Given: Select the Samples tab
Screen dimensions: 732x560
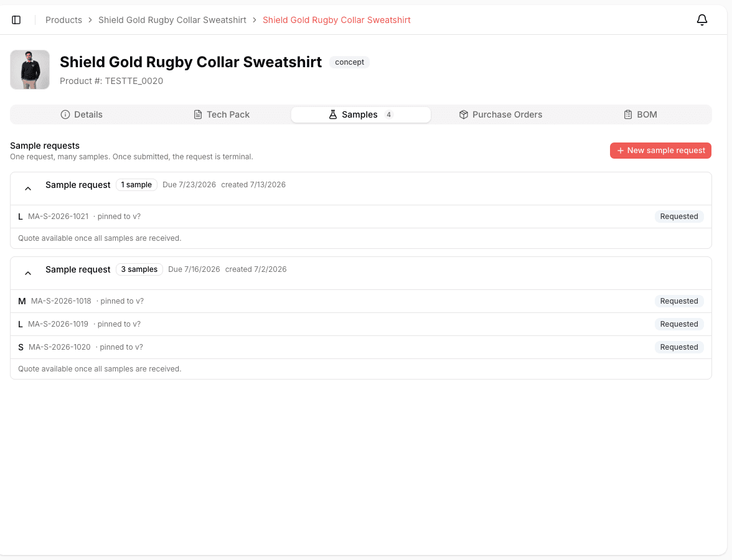Looking at the screenshot, I should point(361,114).
